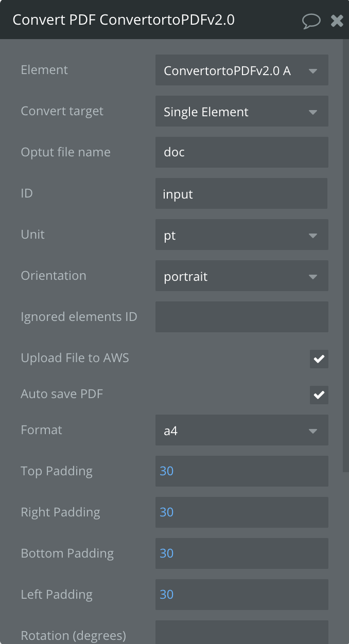This screenshot has width=349, height=644.
Task: Click the Rotation (degrees) field
Action: [241, 633]
